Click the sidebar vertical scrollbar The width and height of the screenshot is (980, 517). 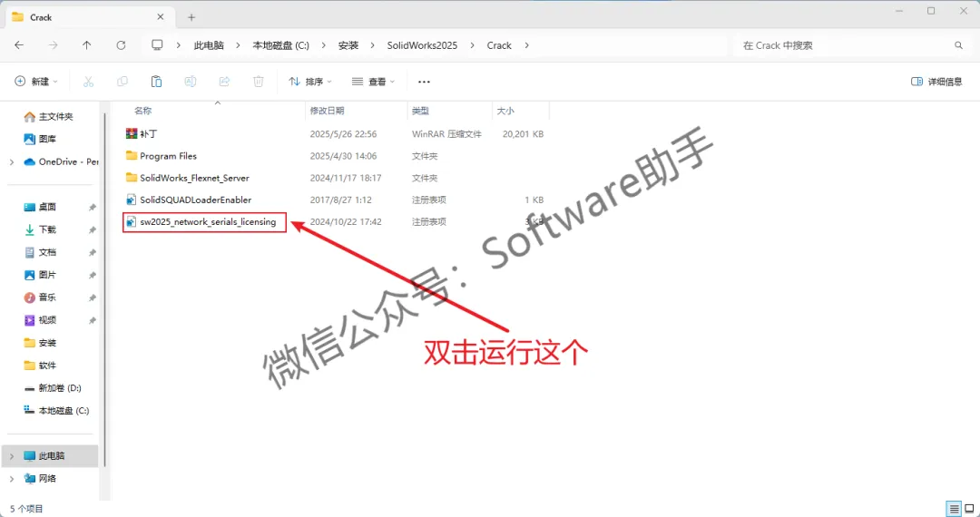[105, 288]
